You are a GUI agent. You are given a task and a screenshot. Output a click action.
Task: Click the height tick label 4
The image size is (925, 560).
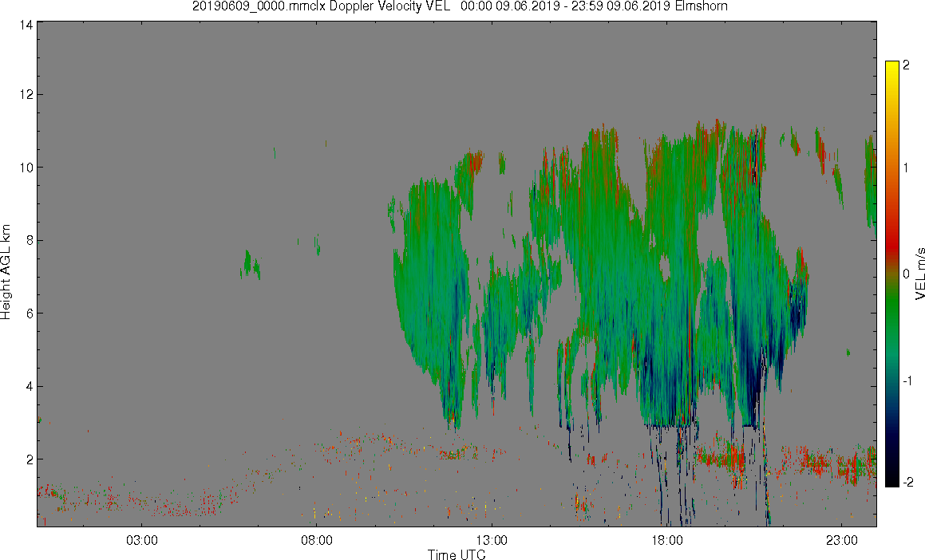29,386
